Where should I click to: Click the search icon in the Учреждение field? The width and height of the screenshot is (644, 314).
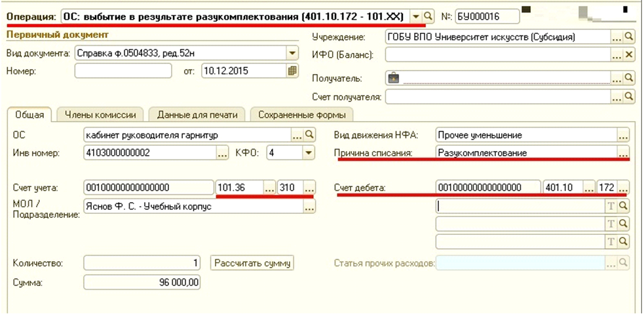pos(629,37)
